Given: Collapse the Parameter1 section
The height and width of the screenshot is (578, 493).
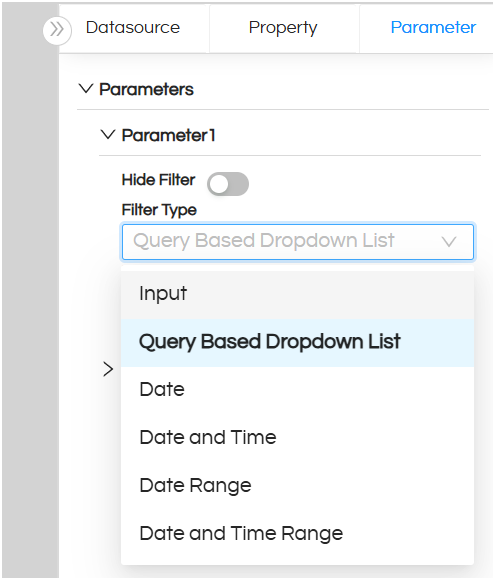Looking at the screenshot, I should click(x=108, y=135).
